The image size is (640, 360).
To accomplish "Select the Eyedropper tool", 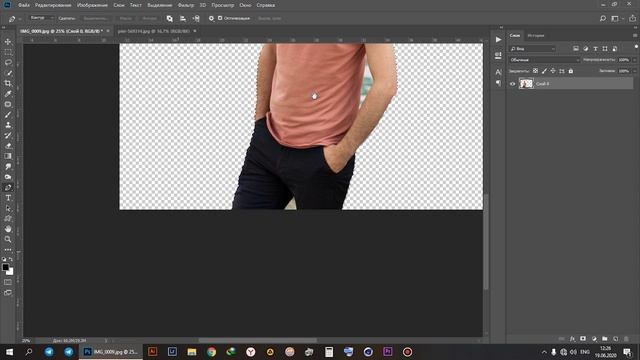I will pyautogui.click(x=8, y=94).
